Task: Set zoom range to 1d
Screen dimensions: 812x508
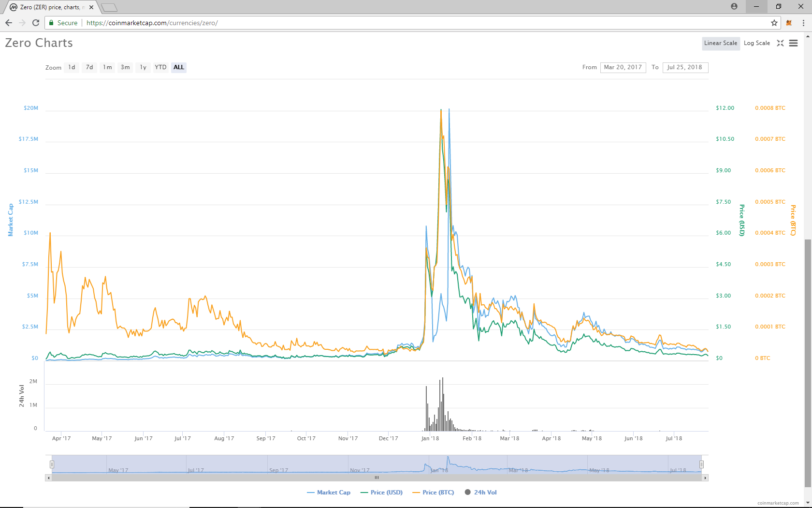Action: pos(72,67)
